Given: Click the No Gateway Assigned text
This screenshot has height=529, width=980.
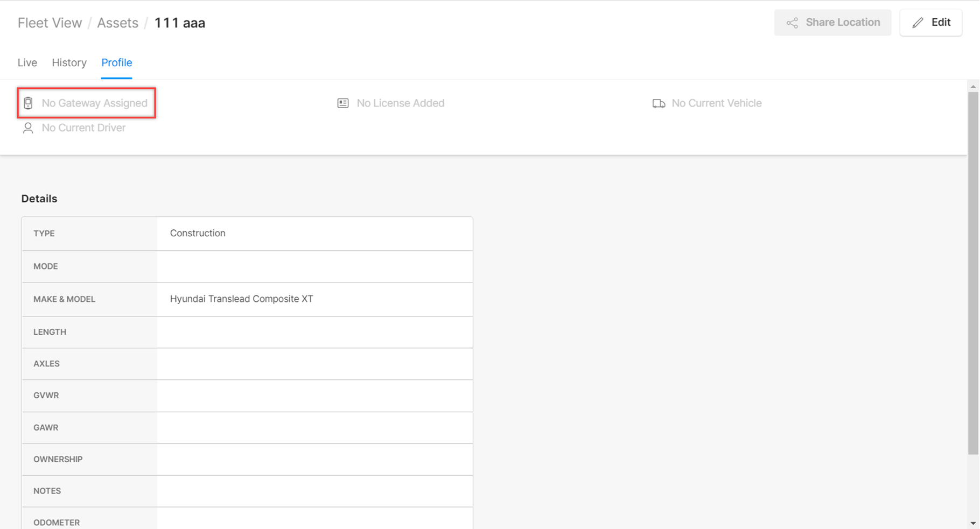Looking at the screenshot, I should pyautogui.click(x=95, y=103).
